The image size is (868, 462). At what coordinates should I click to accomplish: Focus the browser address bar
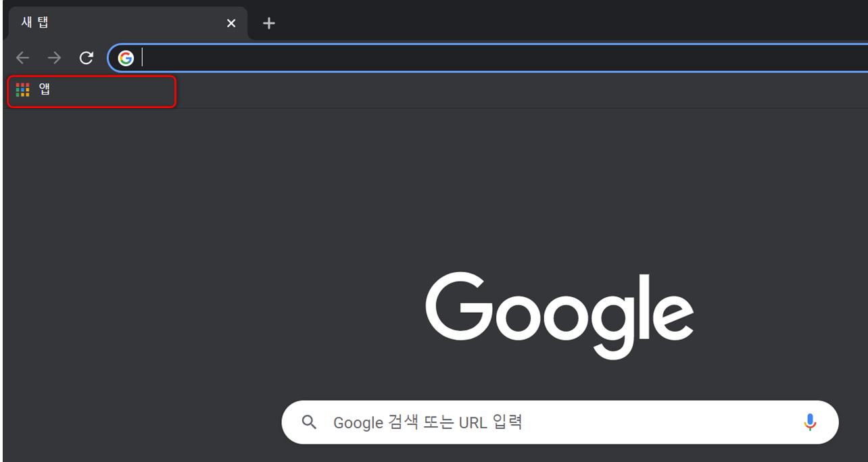(487, 58)
